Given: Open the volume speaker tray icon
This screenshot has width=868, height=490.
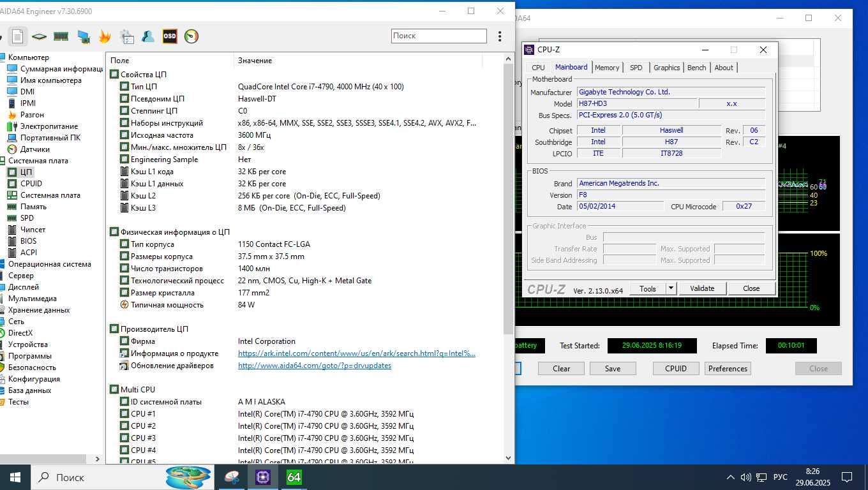Looking at the screenshot, I should point(745,477).
